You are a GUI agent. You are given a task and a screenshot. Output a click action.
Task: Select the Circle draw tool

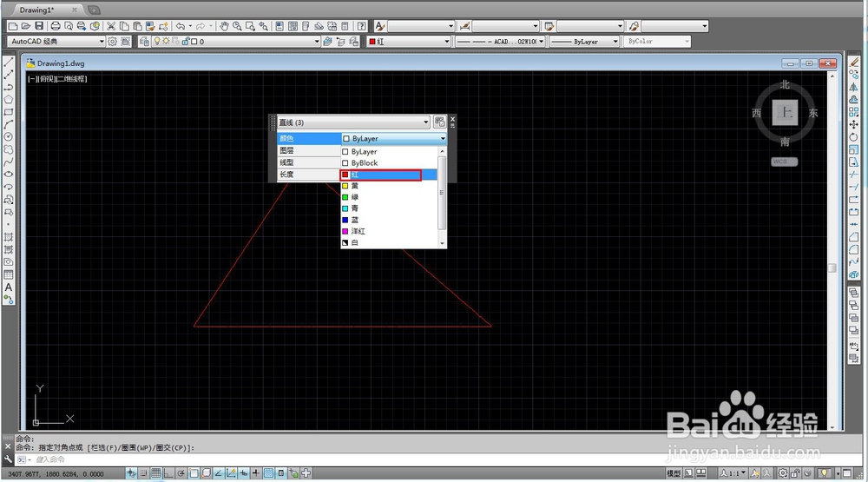pyautogui.click(x=9, y=137)
